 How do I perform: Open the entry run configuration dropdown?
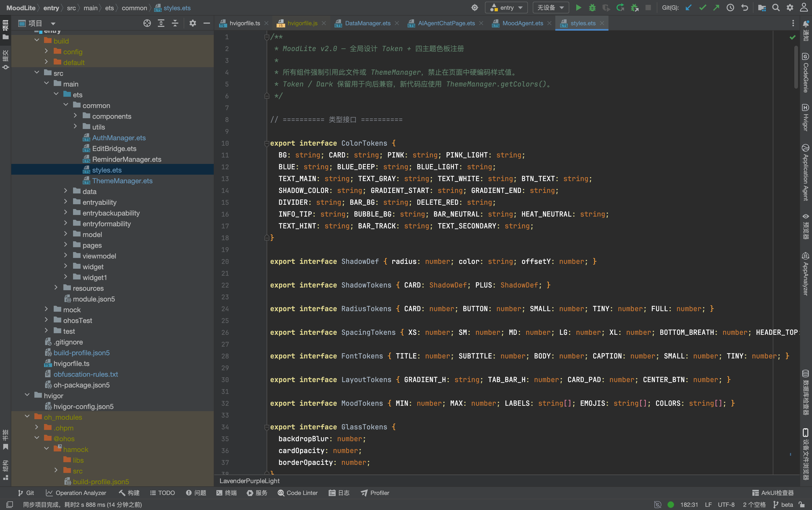(506, 8)
